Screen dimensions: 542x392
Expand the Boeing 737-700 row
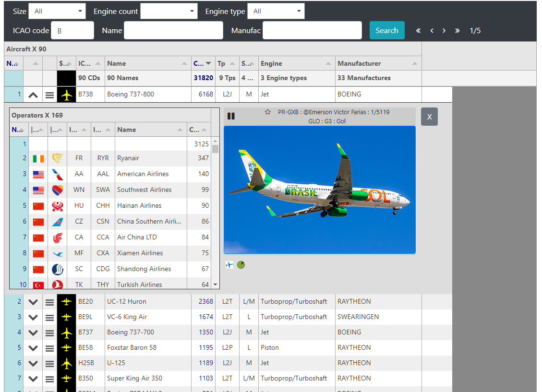click(33, 333)
